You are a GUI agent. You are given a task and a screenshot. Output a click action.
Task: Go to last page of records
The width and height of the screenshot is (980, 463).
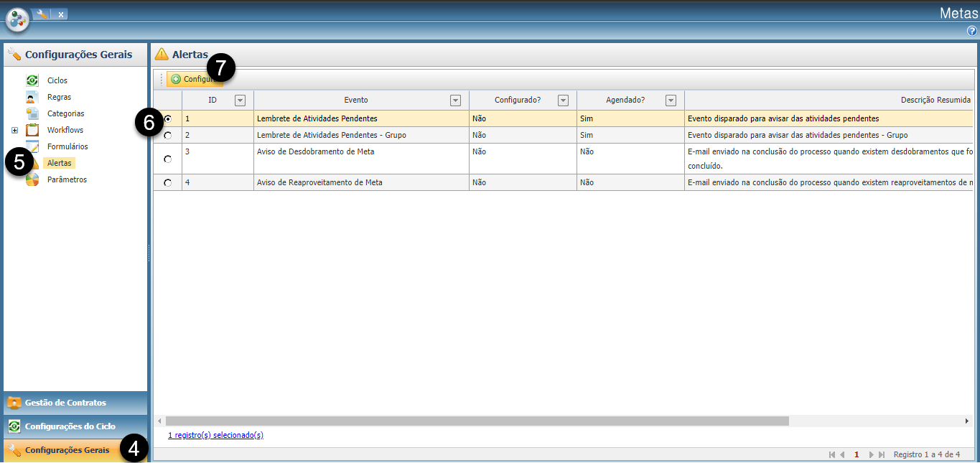click(x=882, y=454)
